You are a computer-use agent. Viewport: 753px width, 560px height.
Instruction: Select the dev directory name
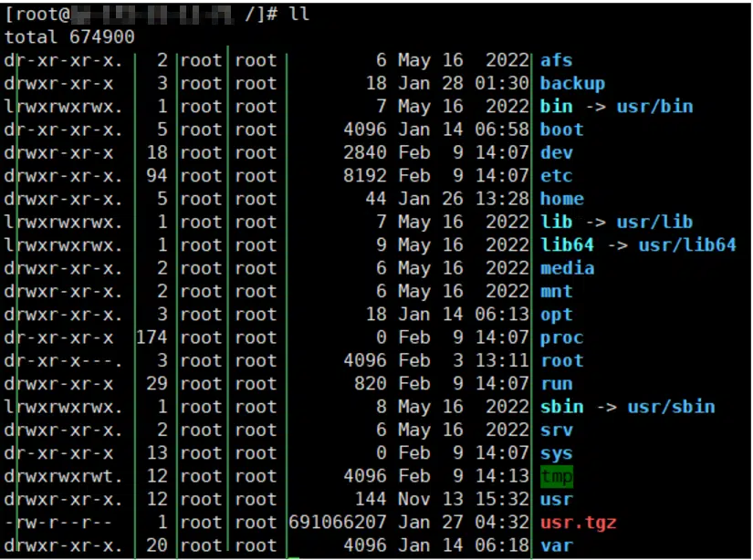pyautogui.click(x=556, y=152)
